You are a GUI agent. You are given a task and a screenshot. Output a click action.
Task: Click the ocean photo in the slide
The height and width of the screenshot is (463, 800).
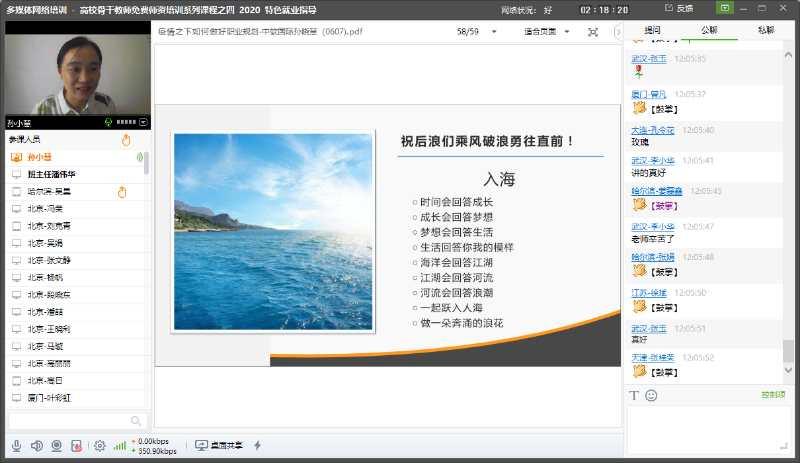[273, 232]
